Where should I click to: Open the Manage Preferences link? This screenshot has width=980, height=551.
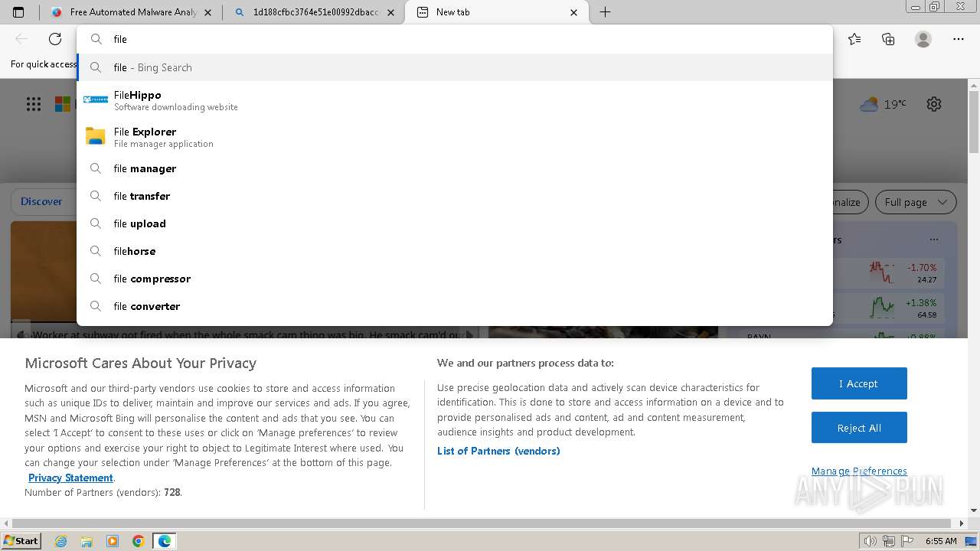[859, 471]
